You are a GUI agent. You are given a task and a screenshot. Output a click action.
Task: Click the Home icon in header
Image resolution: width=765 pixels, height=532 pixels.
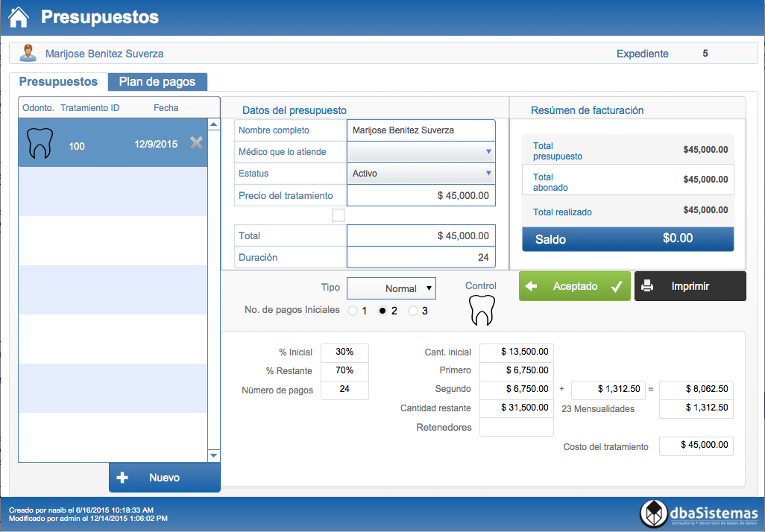[x=19, y=16]
